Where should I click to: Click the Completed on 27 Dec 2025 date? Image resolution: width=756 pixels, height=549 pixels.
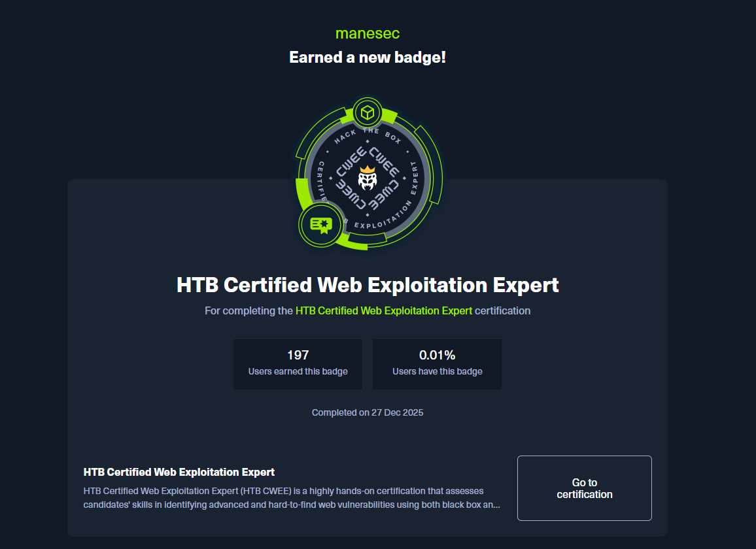(368, 413)
